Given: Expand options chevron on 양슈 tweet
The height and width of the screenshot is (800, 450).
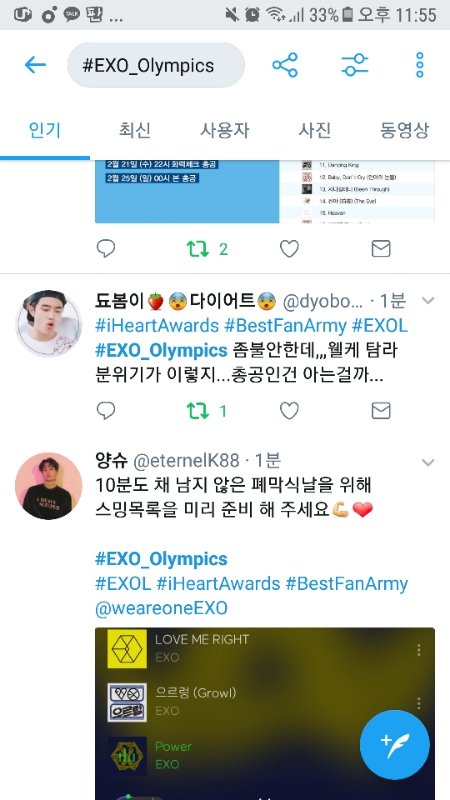Looking at the screenshot, I should click(428, 462).
